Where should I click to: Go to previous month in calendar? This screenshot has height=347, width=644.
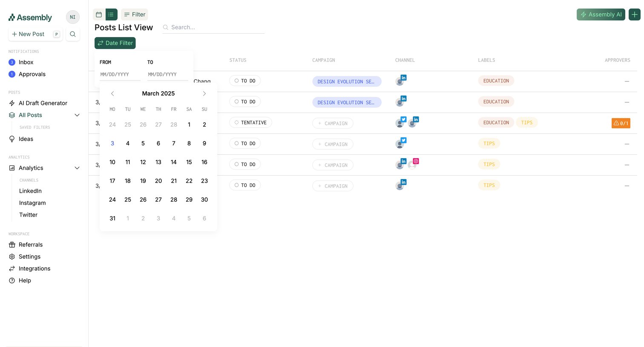[112, 93]
